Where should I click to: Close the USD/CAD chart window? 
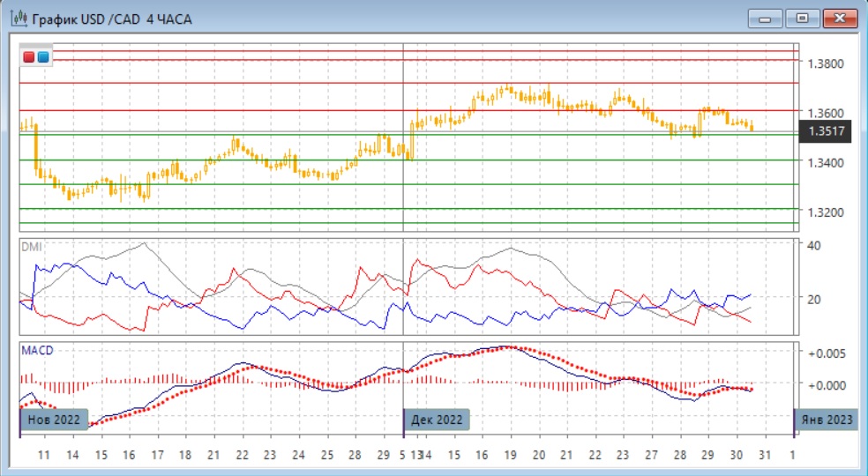[x=840, y=19]
